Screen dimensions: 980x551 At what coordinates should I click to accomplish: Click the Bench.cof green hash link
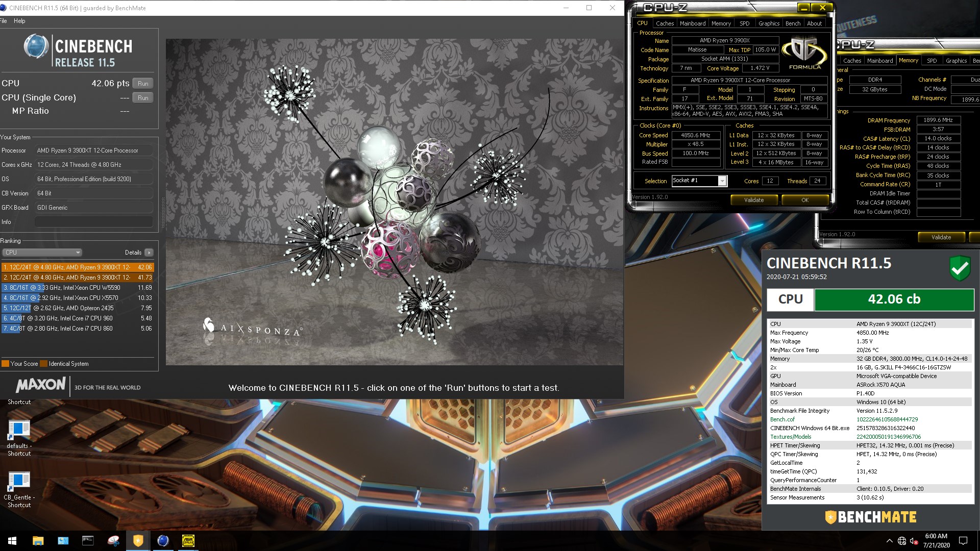pos(887,419)
